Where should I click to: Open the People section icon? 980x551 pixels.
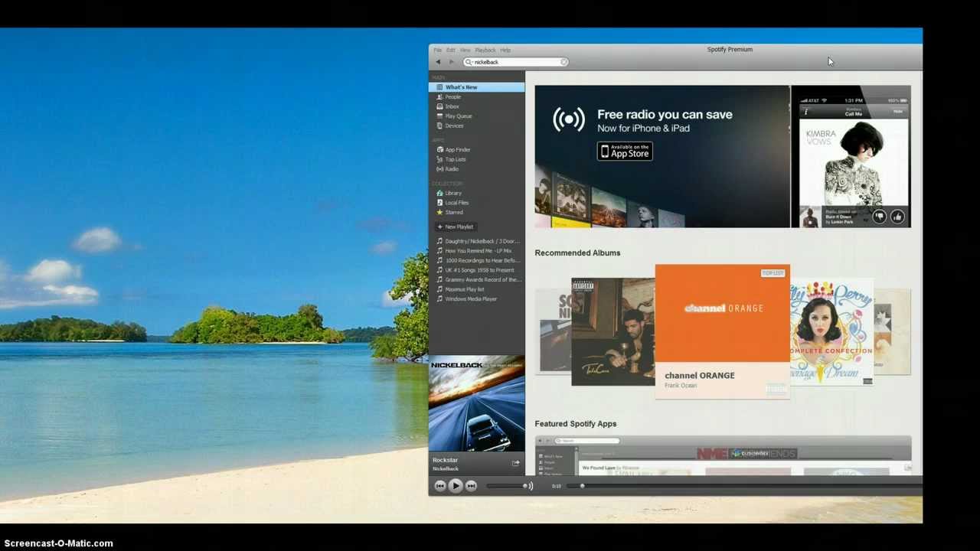tap(439, 97)
